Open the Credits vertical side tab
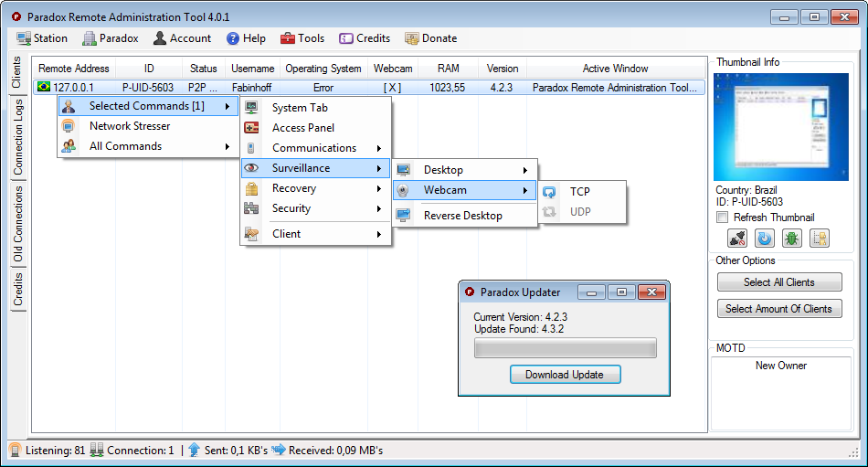The width and height of the screenshot is (868, 467). [x=17, y=289]
